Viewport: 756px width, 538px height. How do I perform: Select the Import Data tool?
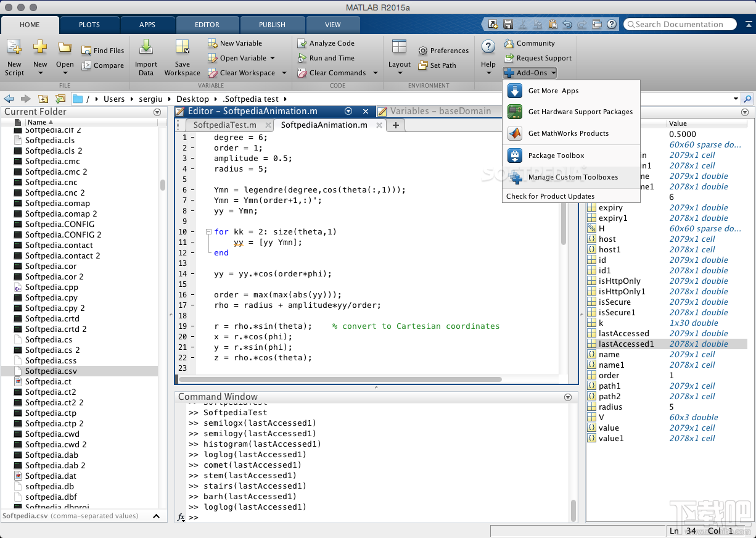click(x=146, y=59)
